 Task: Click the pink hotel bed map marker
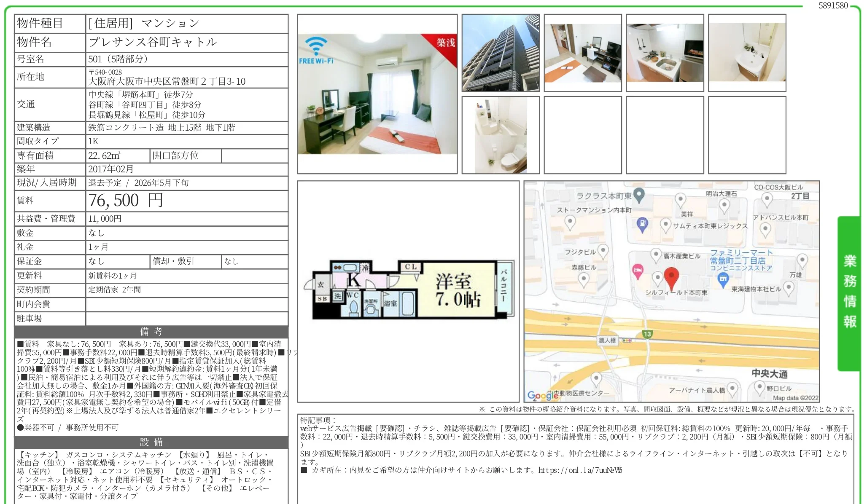pos(638,270)
